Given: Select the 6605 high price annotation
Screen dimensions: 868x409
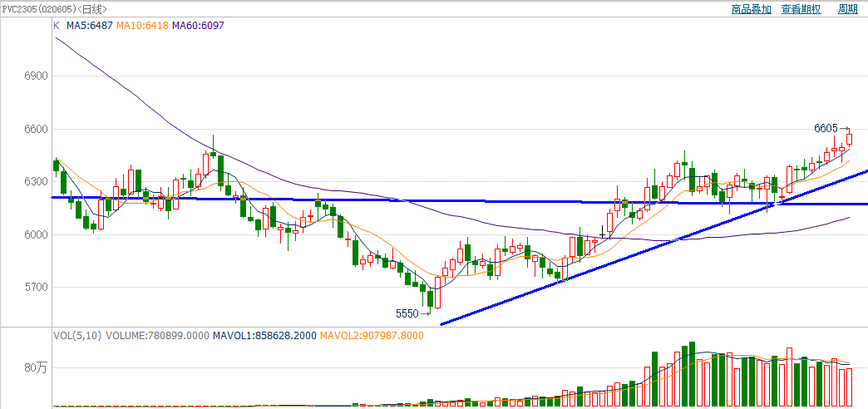Looking at the screenshot, I should (826, 128).
